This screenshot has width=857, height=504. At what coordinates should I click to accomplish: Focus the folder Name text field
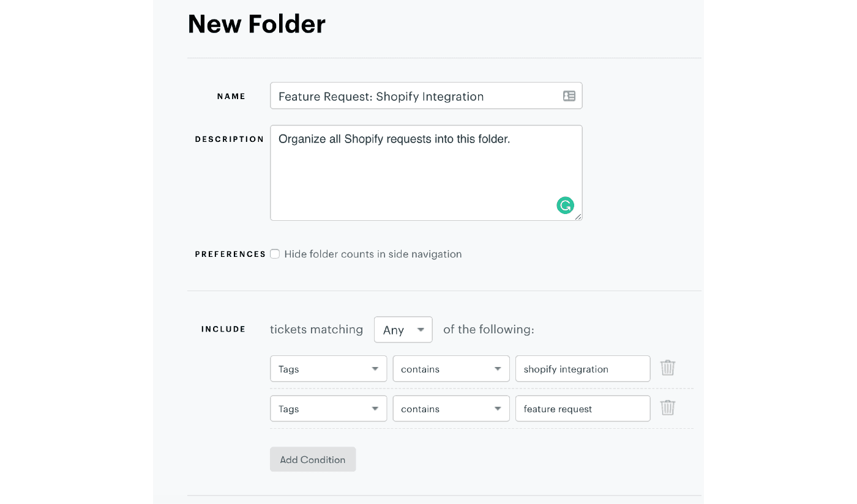(x=416, y=96)
